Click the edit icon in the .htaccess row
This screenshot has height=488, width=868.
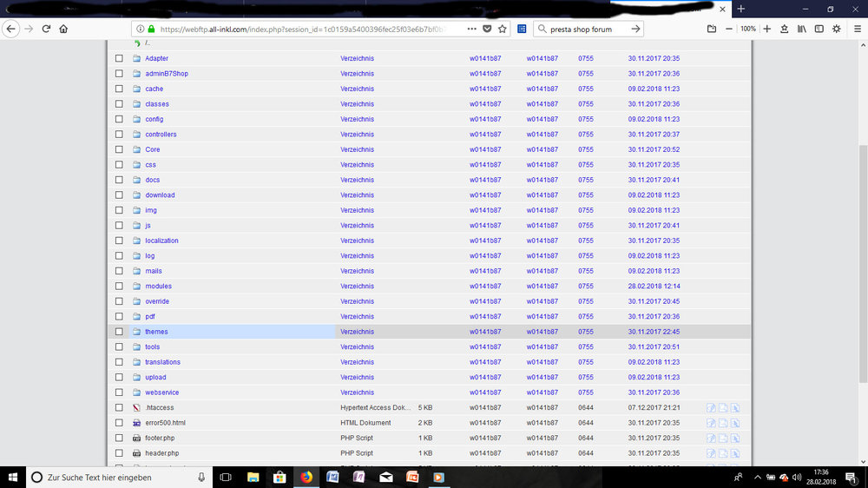(x=712, y=408)
